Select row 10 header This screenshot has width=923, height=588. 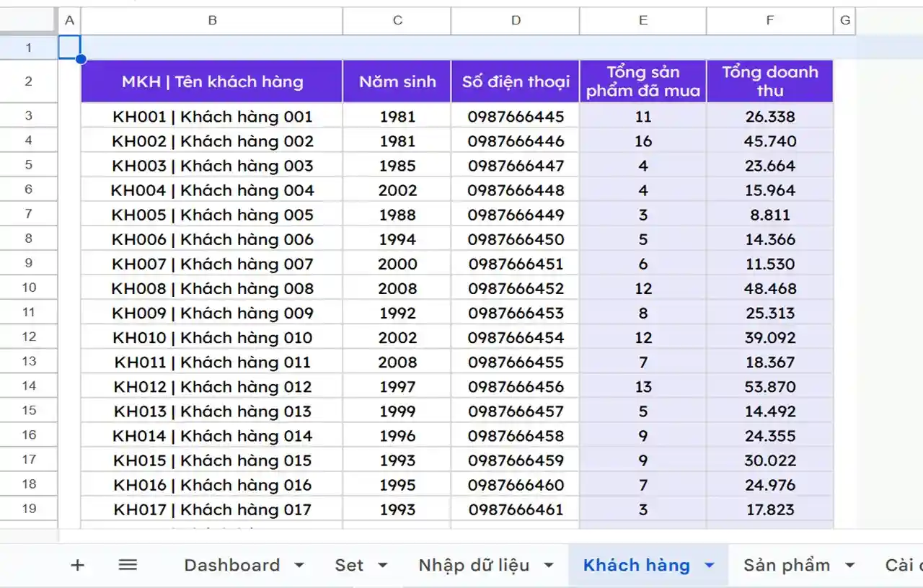coord(29,288)
